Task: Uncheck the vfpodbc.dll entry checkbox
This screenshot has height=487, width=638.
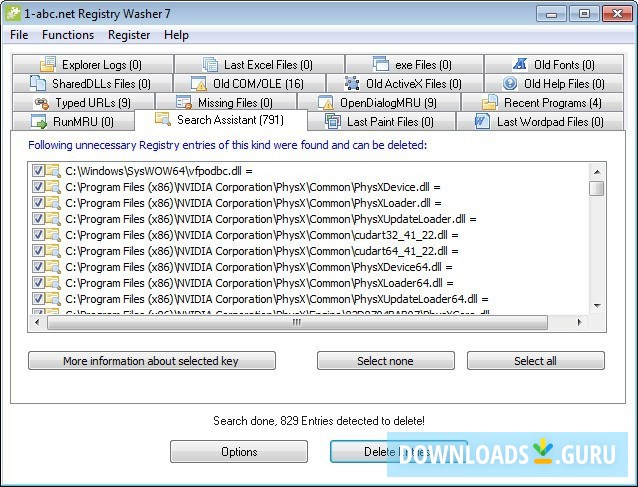Action: [x=38, y=171]
